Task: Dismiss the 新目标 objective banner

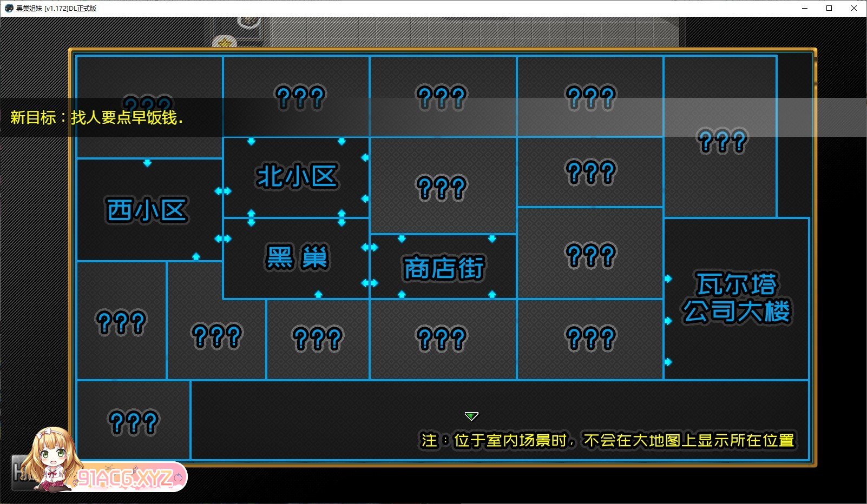Action: pyautogui.click(x=97, y=117)
